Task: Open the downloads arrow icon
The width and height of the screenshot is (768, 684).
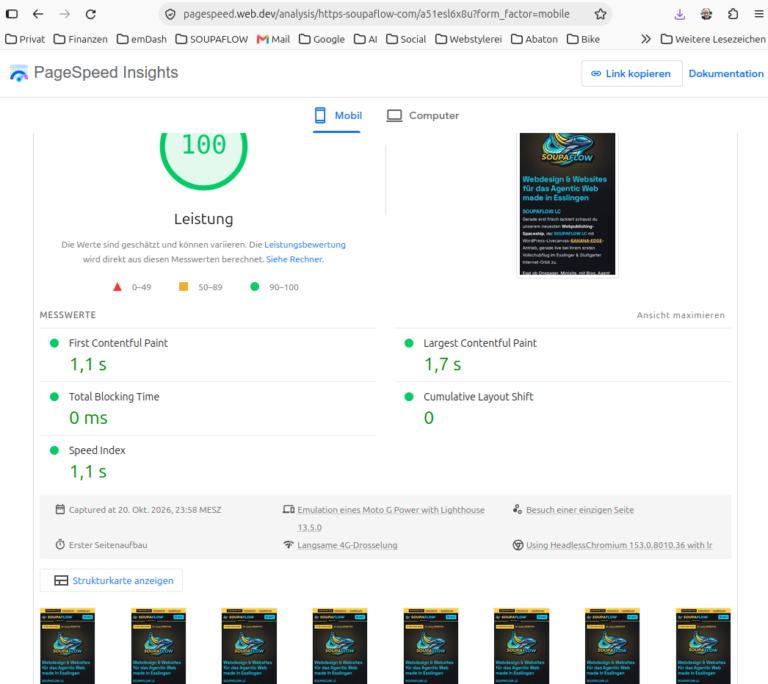Action: [x=679, y=14]
